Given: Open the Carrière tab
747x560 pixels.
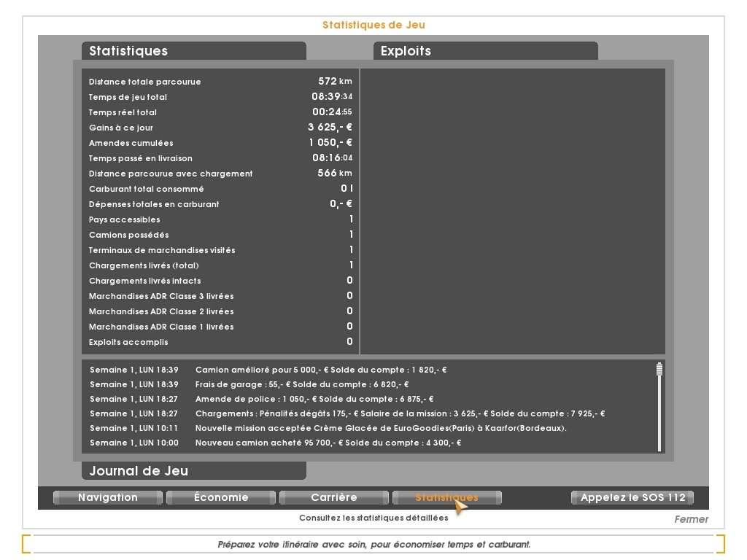Looking at the screenshot, I should tap(334, 497).
